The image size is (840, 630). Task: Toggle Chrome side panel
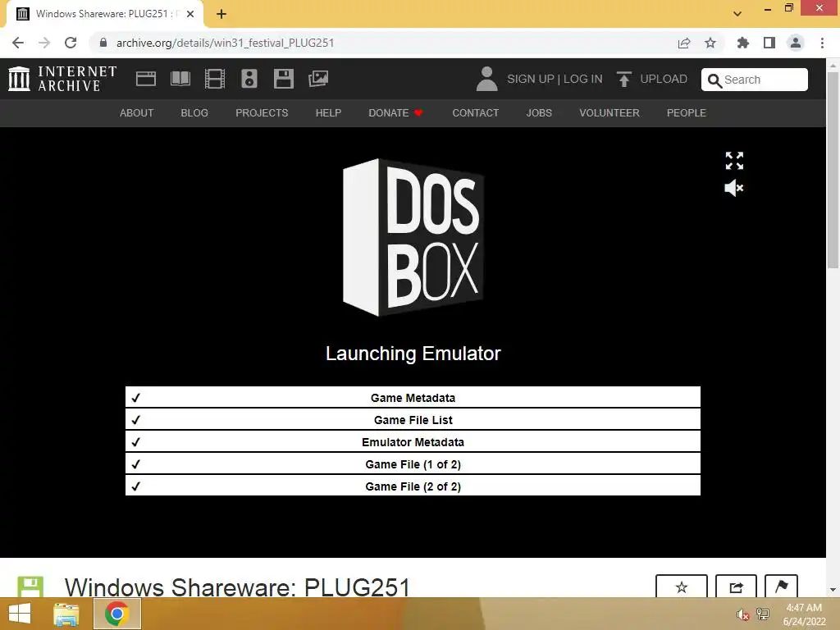click(x=769, y=43)
